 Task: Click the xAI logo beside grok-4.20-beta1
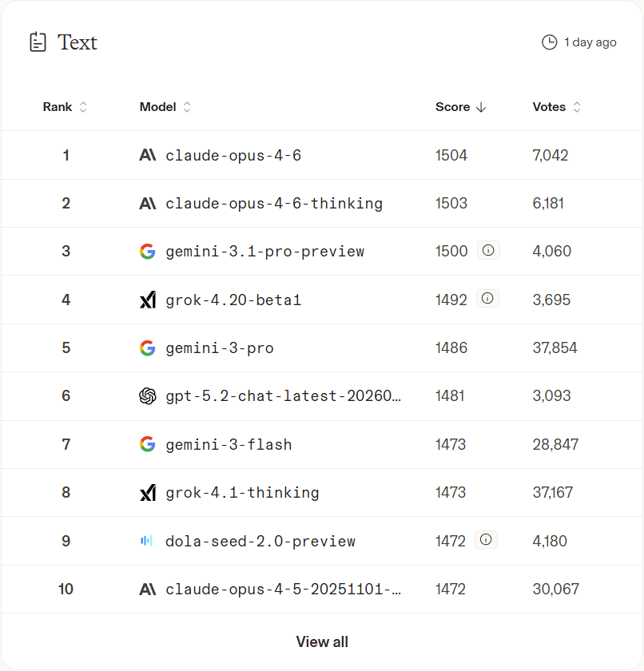point(147,300)
